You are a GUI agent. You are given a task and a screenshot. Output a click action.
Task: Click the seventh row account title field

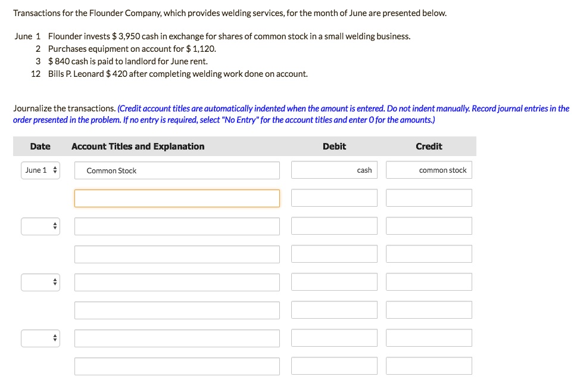click(x=177, y=338)
